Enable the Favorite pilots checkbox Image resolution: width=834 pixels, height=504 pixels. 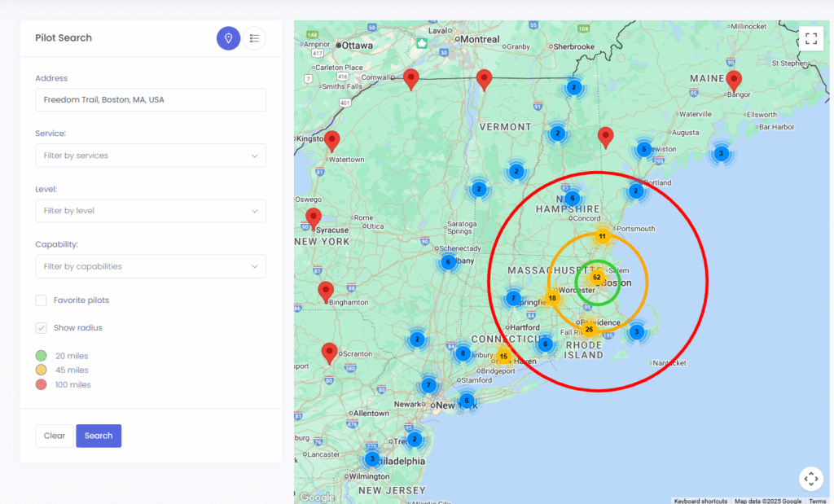(x=42, y=300)
